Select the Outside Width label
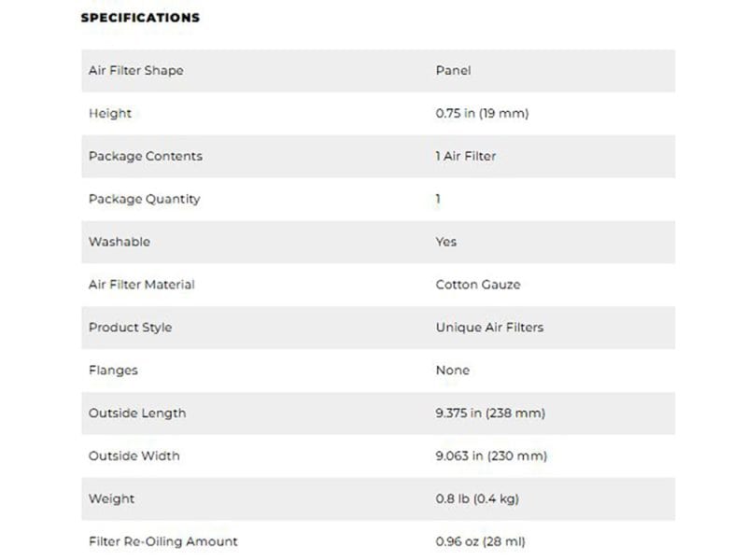747x560 pixels. click(x=134, y=455)
